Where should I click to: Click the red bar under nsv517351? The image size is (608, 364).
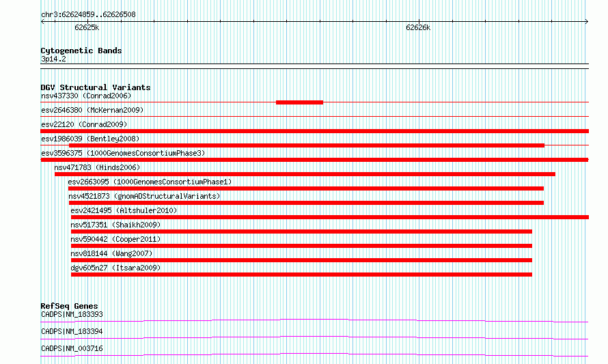(301, 232)
